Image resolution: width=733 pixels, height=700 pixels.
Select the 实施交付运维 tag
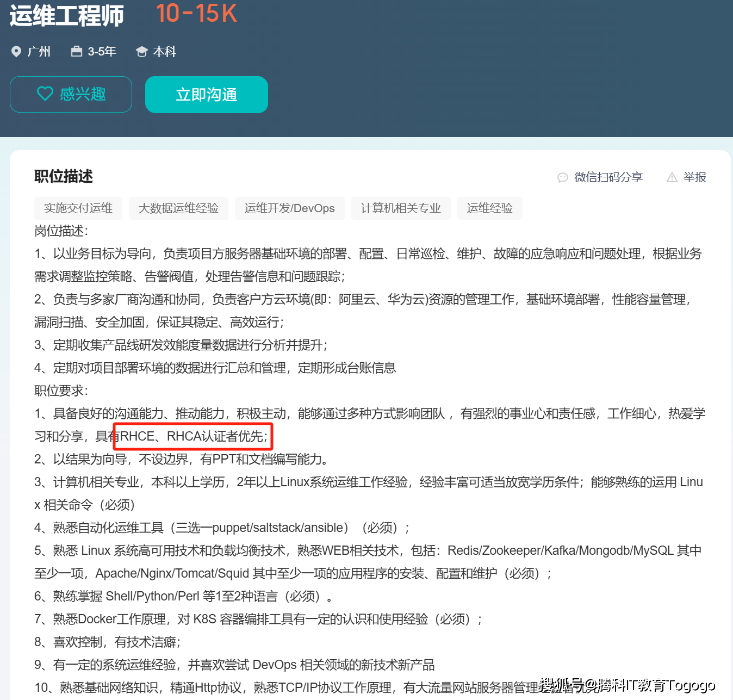[x=78, y=208]
